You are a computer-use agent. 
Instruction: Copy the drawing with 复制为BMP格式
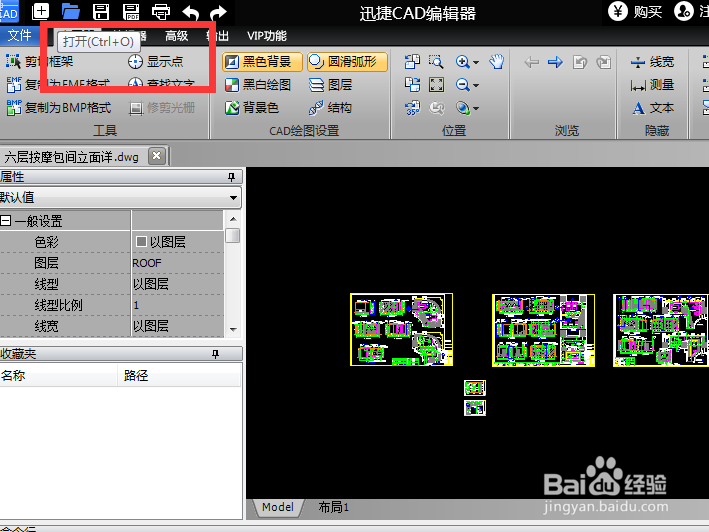click(x=59, y=108)
